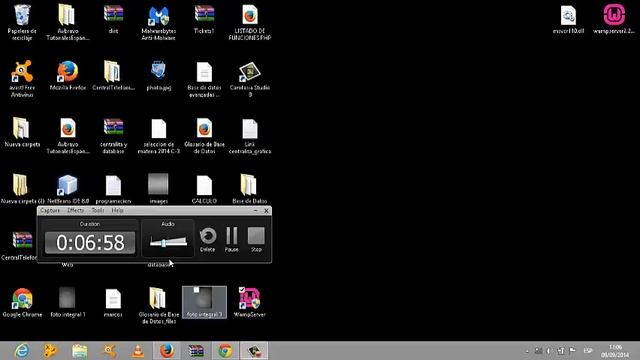Screen dimensions: 640x360
Task: Open the Help menu in the recorder
Action: [118, 211]
